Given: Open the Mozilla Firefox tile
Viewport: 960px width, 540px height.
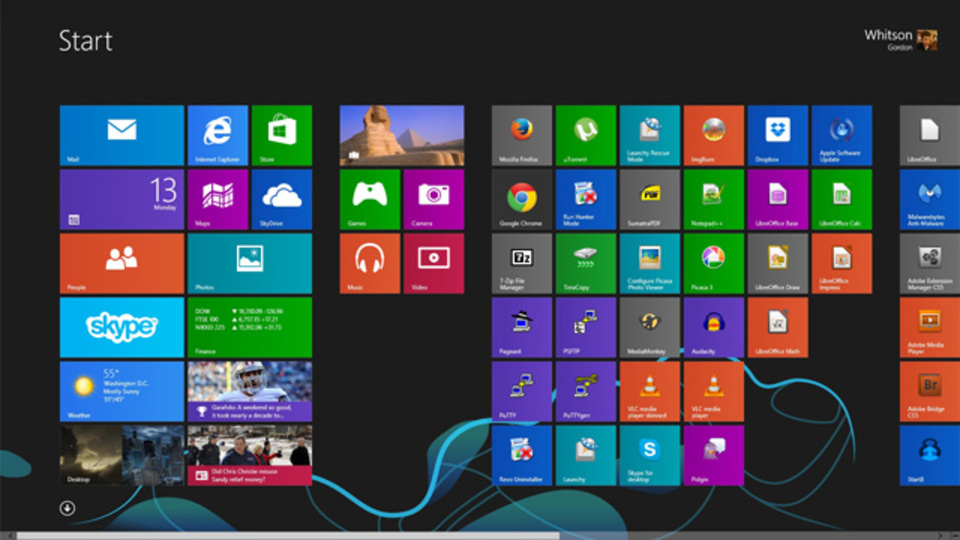Looking at the screenshot, I should [521, 135].
